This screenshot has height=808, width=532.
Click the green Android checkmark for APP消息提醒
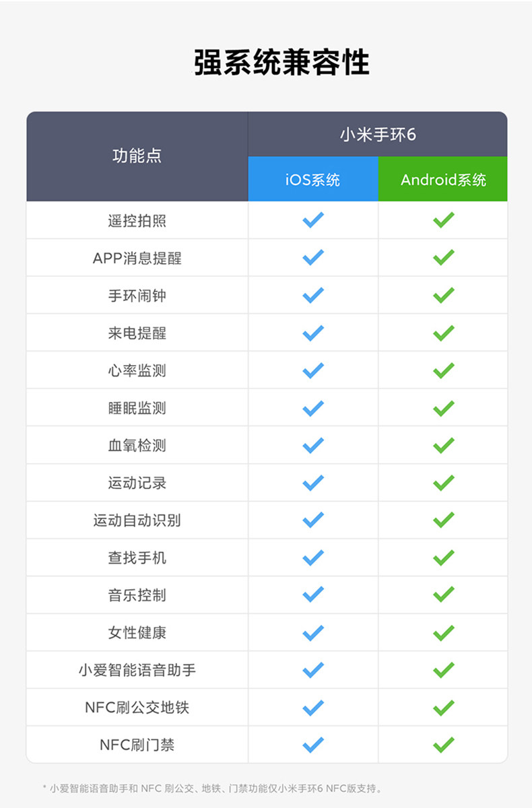pos(443,258)
